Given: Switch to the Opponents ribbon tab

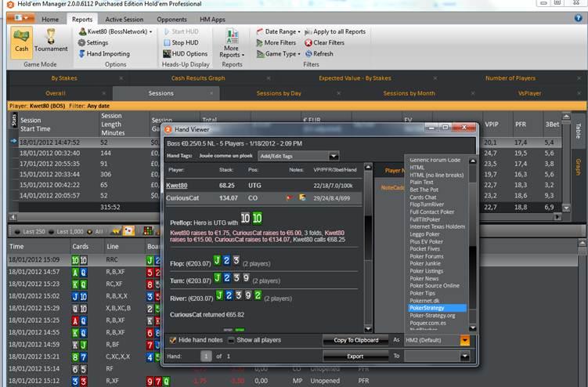Looking at the screenshot, I should point(171,19).
